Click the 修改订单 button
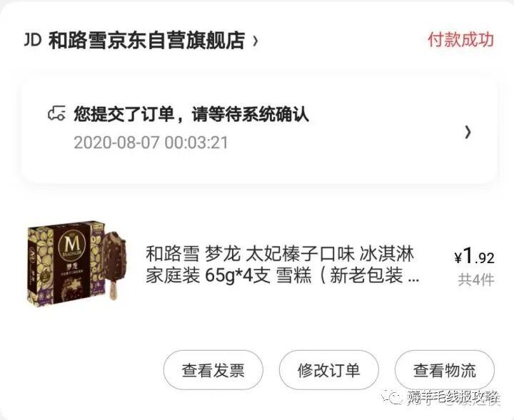Screen dimensions: 514x420 click(x=329, y=370)
